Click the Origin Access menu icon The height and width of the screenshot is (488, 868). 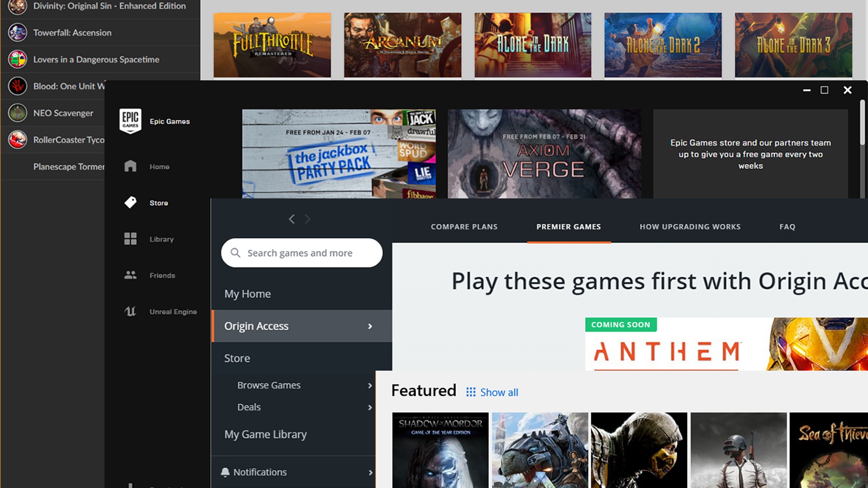tap(371, 326)
